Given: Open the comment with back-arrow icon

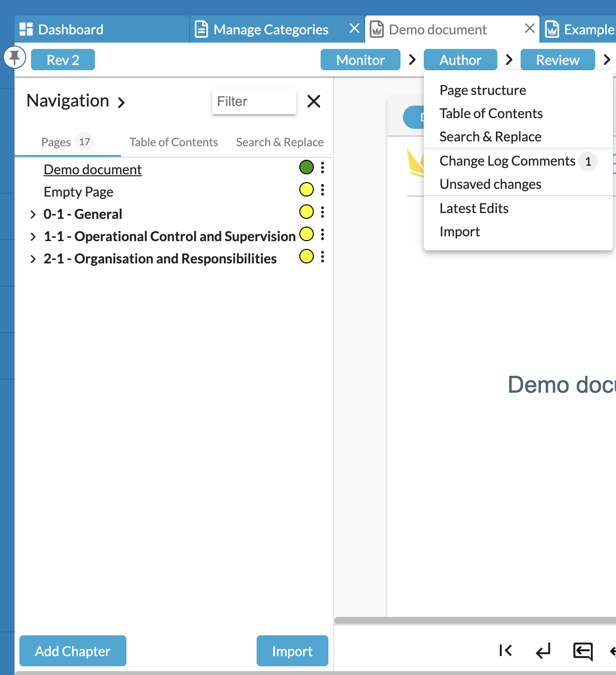Looking at the screenshot, I should 583,651.
